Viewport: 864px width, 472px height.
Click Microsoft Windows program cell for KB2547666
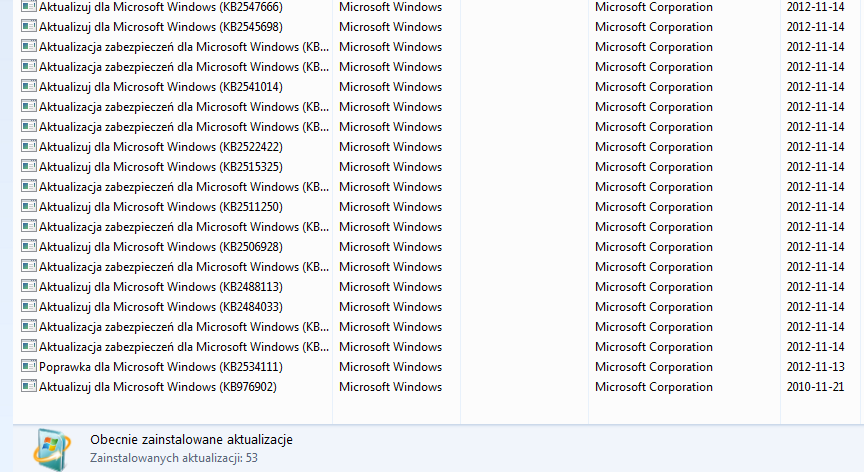pyautogui.click(x=390, y=7)
